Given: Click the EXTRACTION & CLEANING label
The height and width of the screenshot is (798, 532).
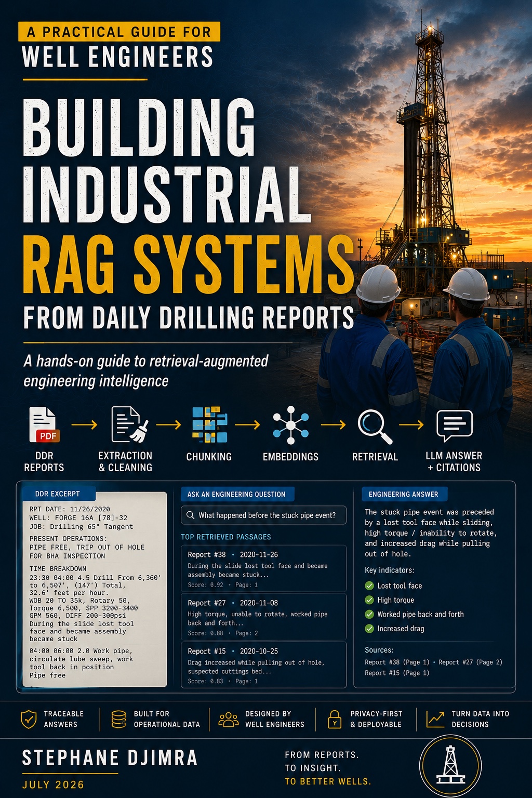Looking at the screenshot, I should 125,461.
